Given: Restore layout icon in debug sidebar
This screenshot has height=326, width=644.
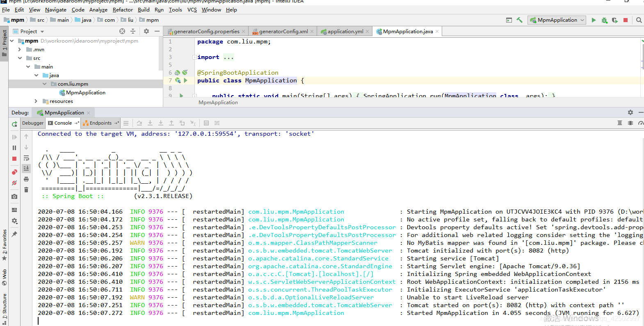Looking at the screenshot, I should pos(15,210).
